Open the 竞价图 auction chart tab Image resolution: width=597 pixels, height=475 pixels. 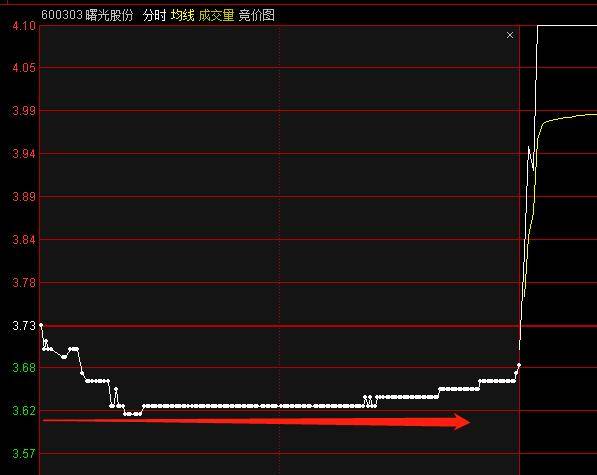(257, 15)
